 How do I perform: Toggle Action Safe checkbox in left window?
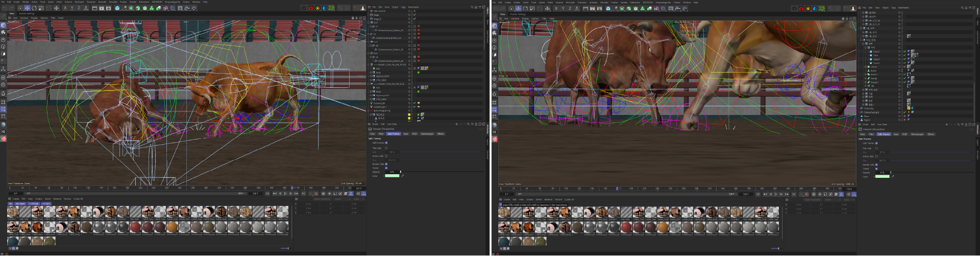click(386, 156)
